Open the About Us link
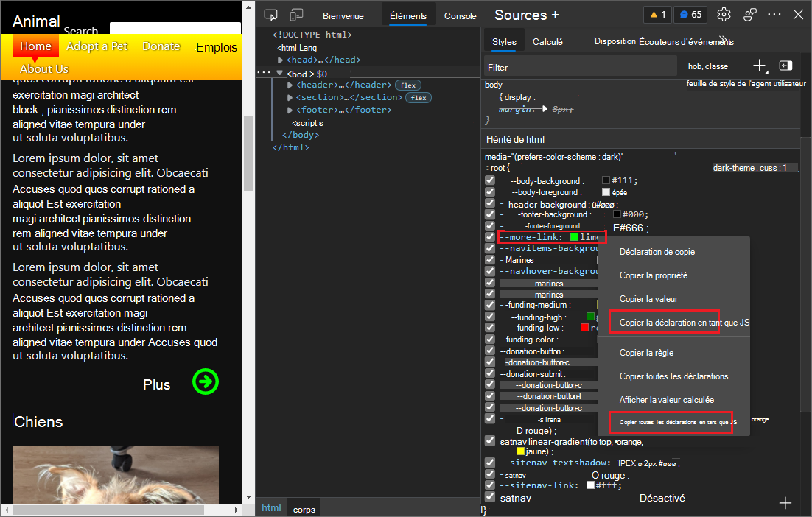The width and height of the screenshot is (812, 517). coord(44,68)
